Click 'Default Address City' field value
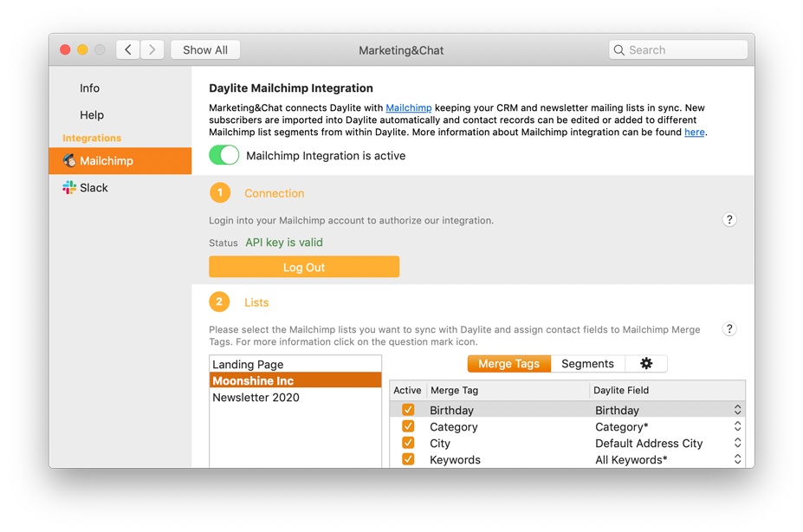803x532 pixels. pos(649,443)
